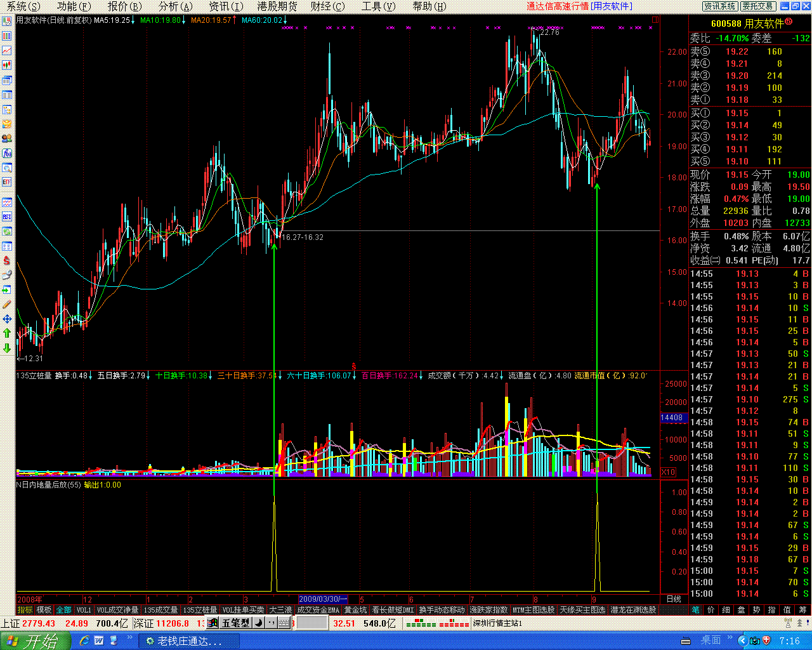Switch to the VOL成交净量 indicator tab
812x650 pixels.
tap(117, 610)
